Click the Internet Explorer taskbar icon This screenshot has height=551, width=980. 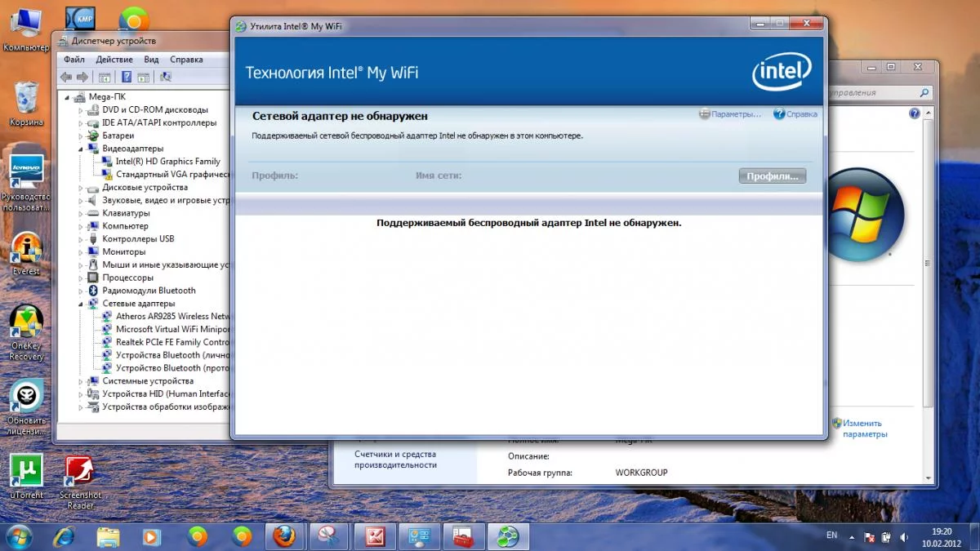pyautogui.click(x=64, y=536)
